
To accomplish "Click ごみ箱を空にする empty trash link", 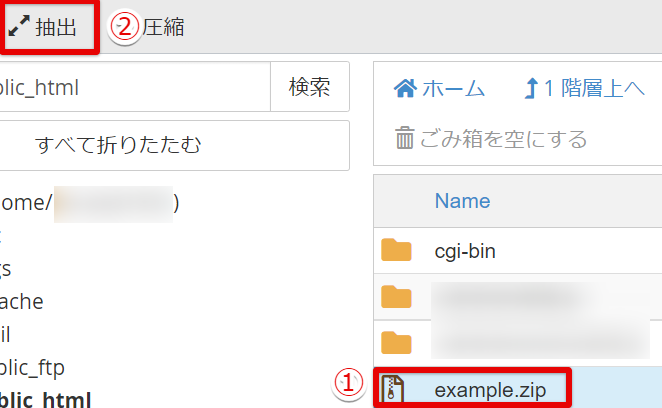I will (x=491, y=139).
